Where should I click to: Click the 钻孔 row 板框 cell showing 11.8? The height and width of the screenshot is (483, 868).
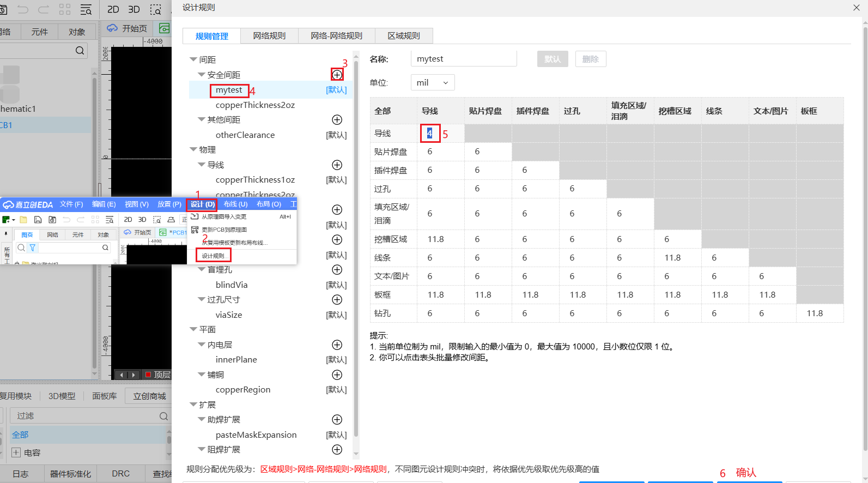click(820, 313)
